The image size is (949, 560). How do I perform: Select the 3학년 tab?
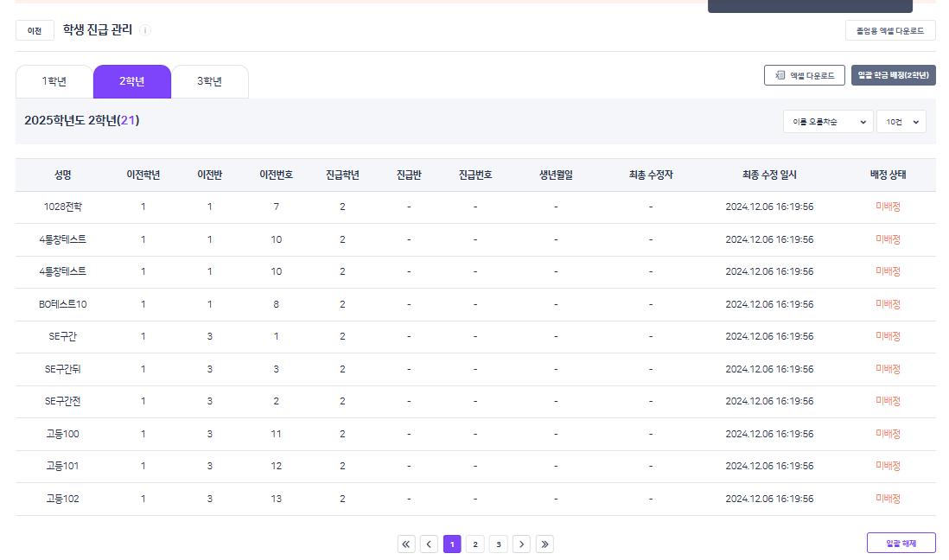[209, 82]
